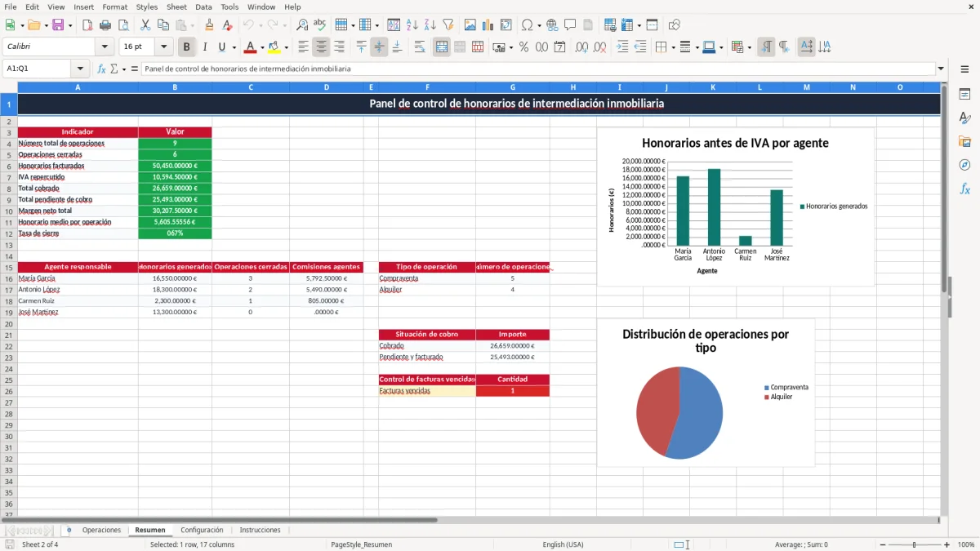Expand the Name Box dropdown arrow
The image size is (980, 551).
[x=80, y=69]
